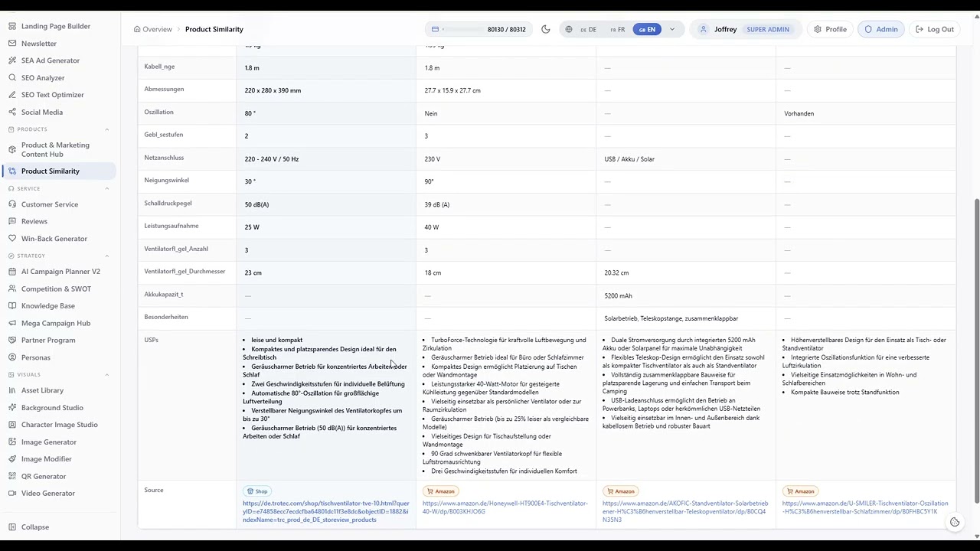This screenshot has height=551, width=980.
Task: Open Character Image Studio
Action: click(60, 425)
